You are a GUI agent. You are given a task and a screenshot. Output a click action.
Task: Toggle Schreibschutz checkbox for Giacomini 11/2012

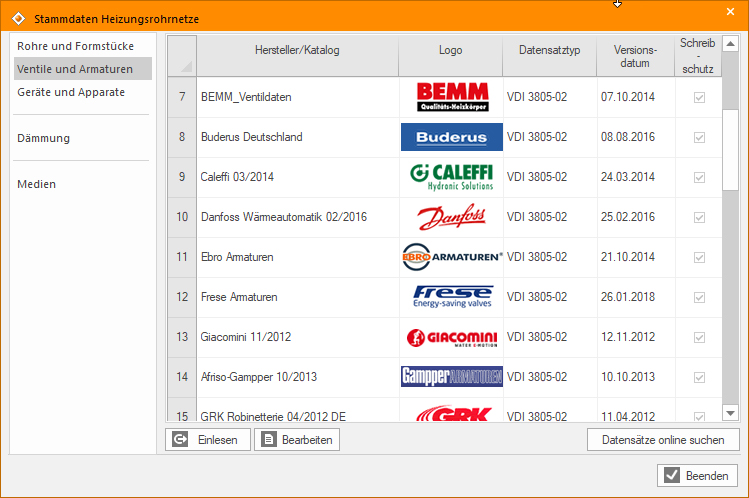tap(699, 338)
